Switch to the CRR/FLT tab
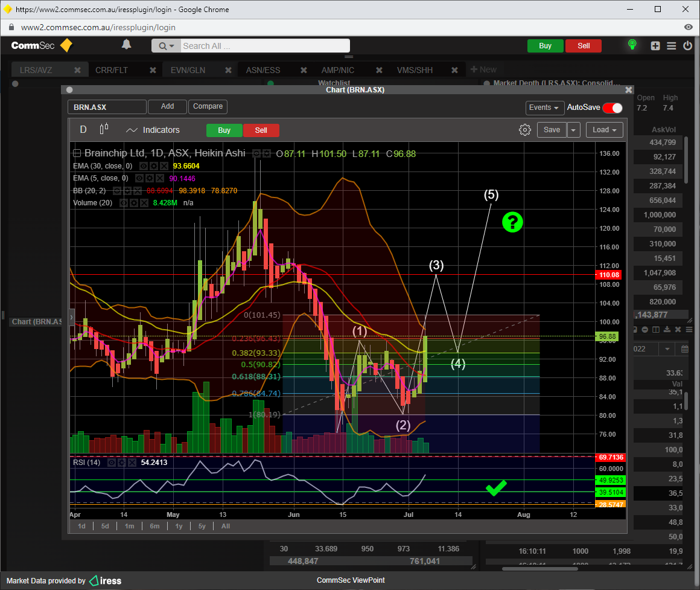The image size is (700, 590). click(112, 70)
